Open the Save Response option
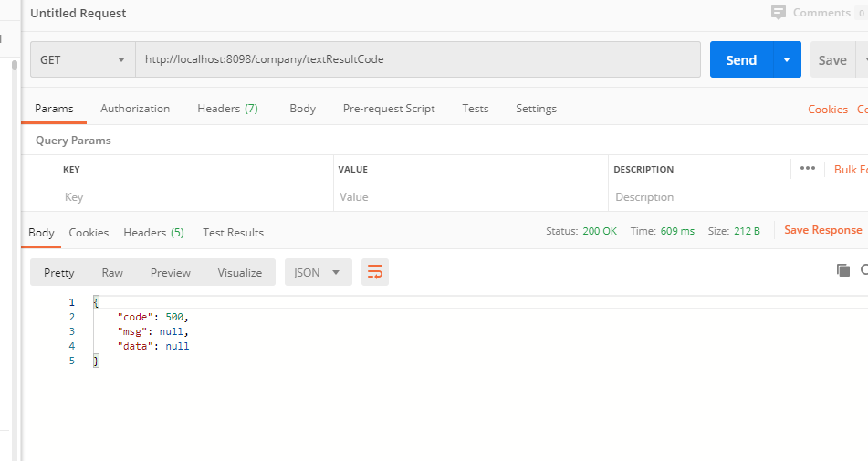 pos(822,230)
